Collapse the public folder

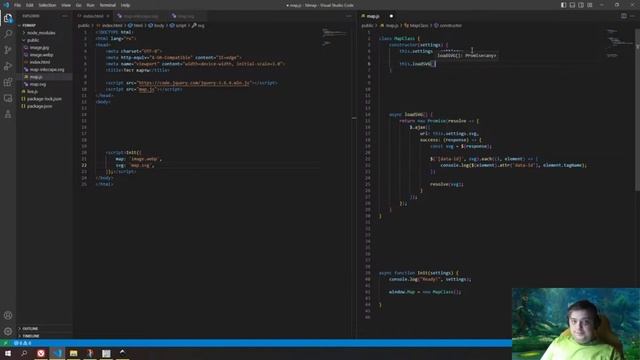[33, 40]
